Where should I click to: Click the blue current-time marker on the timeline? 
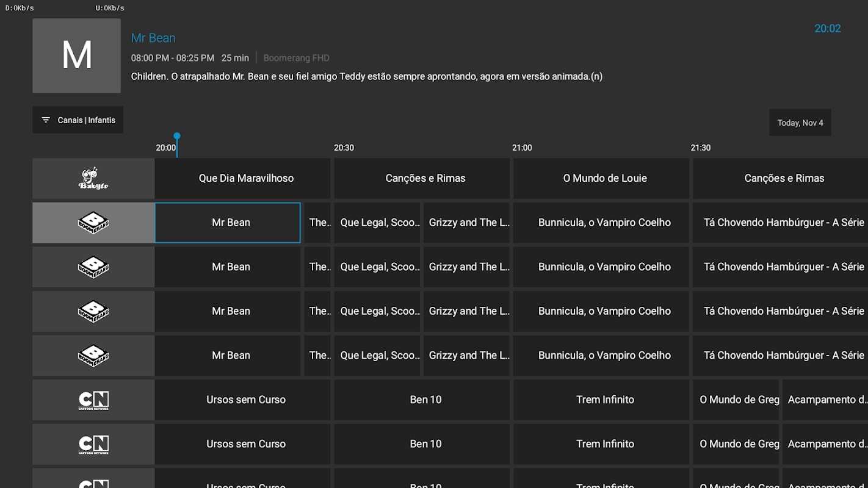(177, 137)
